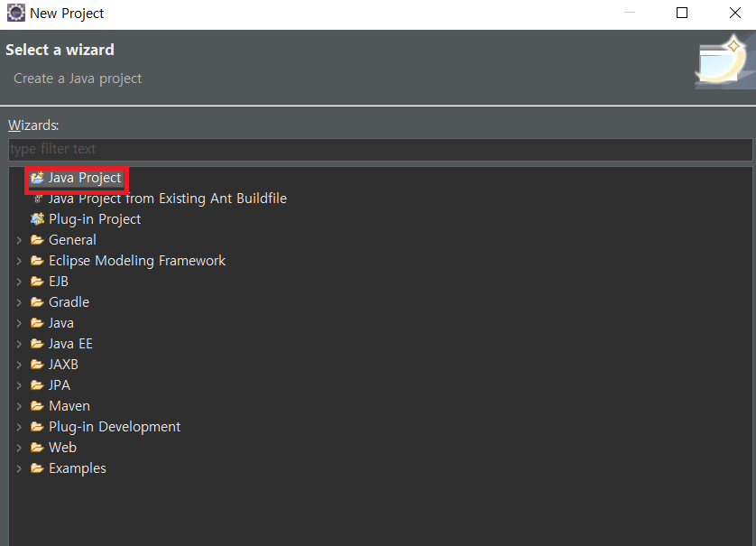The width and height of the screenshot is (756, 546).
Task: Select the Java Project wizard icon
Action: 37,178
